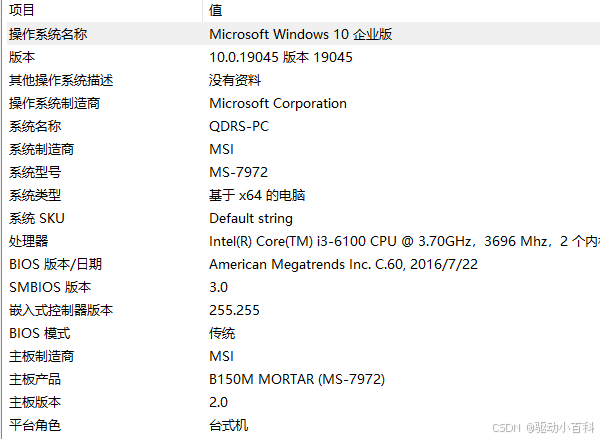The height and width of the screenshot is (439, 600).
Task: Select the 系统名称 QDRS-PC row
Action: coord(303,126)
